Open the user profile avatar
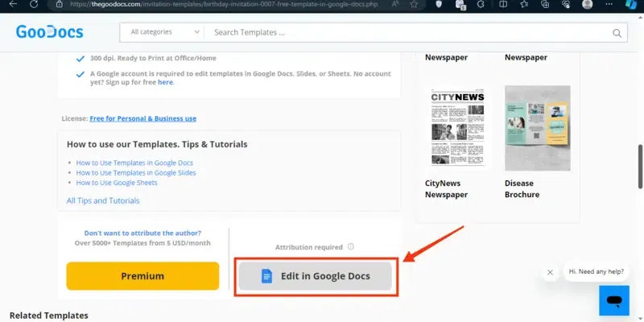Image resolution: width=644 pixels, height=322 pixels. tap(588, 4)
